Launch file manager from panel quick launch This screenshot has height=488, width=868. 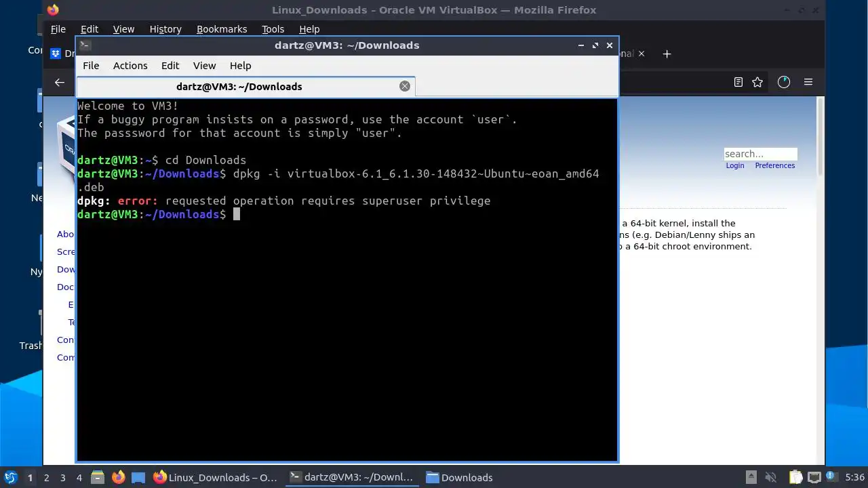point(98,477)
